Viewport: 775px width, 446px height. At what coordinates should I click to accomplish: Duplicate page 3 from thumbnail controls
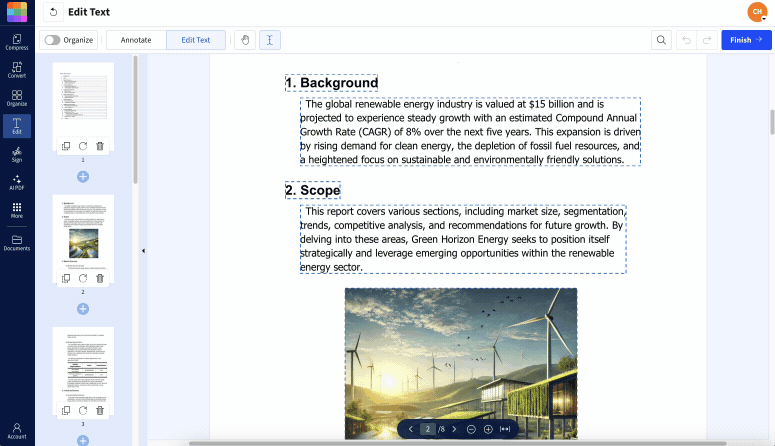[66, 410]
